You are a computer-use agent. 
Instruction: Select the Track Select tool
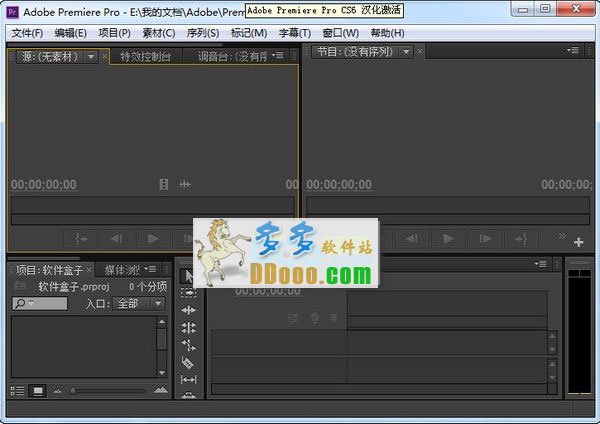click(188, 293)
